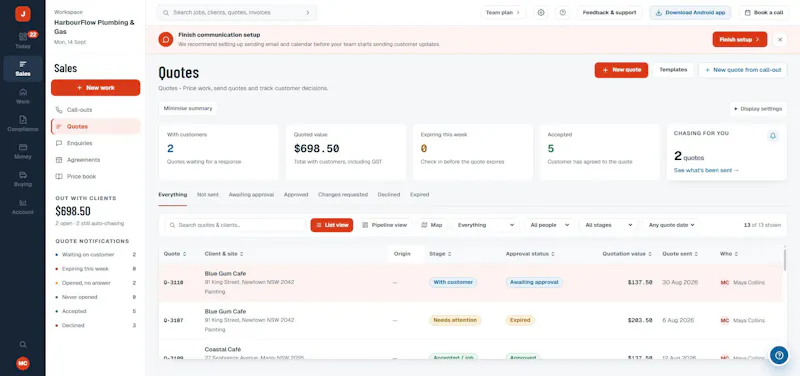Viewport: 800px width, 376px height.
Task: Click Download Android app
Action: (690, 13)
